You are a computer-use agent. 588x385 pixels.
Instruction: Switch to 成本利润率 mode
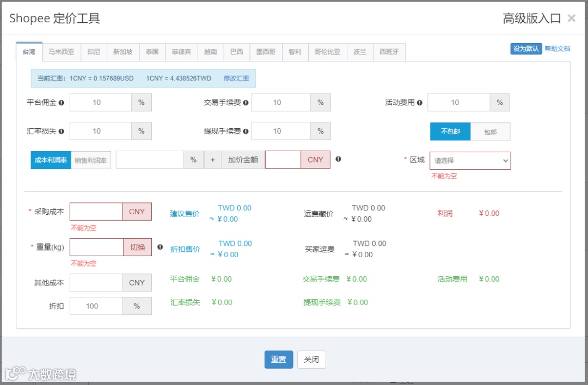point(51,160)
